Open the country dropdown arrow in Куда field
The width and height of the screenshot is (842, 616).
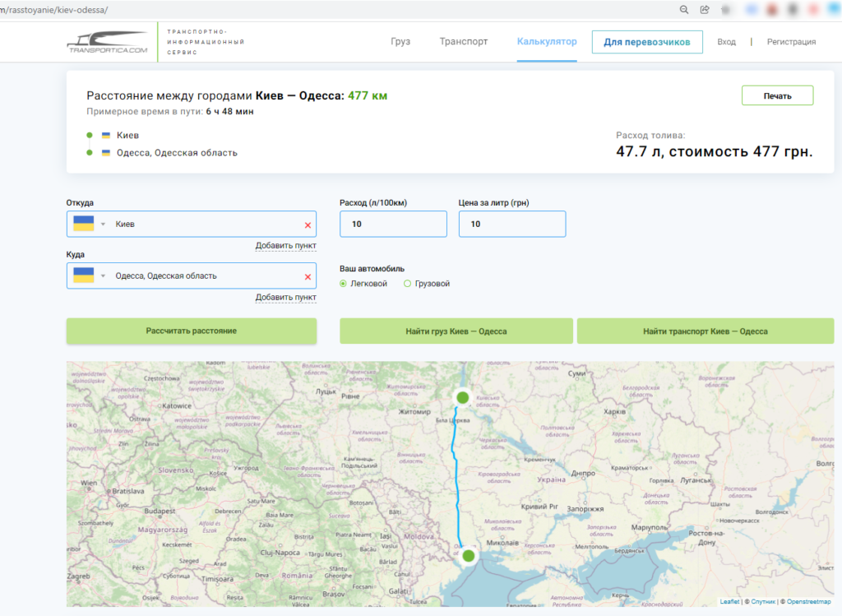click(103, 276)
